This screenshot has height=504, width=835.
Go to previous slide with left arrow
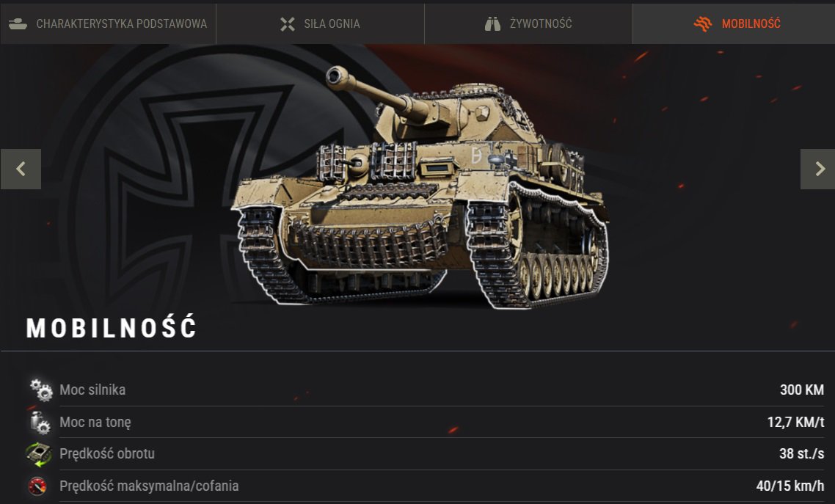click(x=21, y=169)
